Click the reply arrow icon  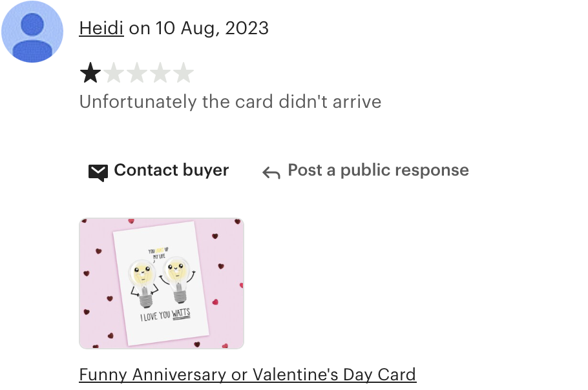click(x=271, y=172)
